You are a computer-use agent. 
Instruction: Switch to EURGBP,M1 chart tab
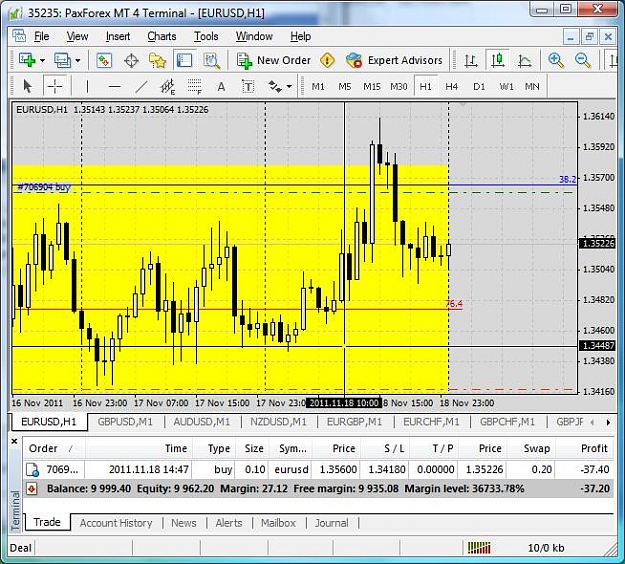pos(354,422)
